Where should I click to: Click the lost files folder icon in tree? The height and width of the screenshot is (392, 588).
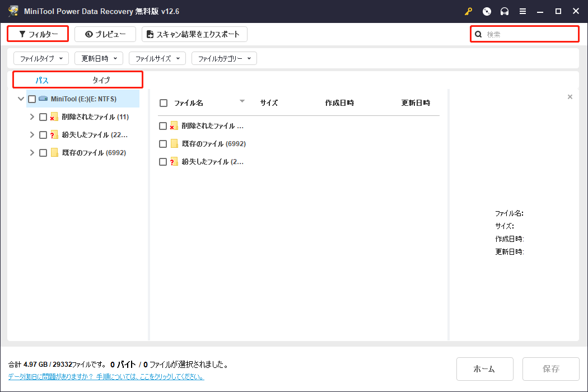(x=54, y=134)
